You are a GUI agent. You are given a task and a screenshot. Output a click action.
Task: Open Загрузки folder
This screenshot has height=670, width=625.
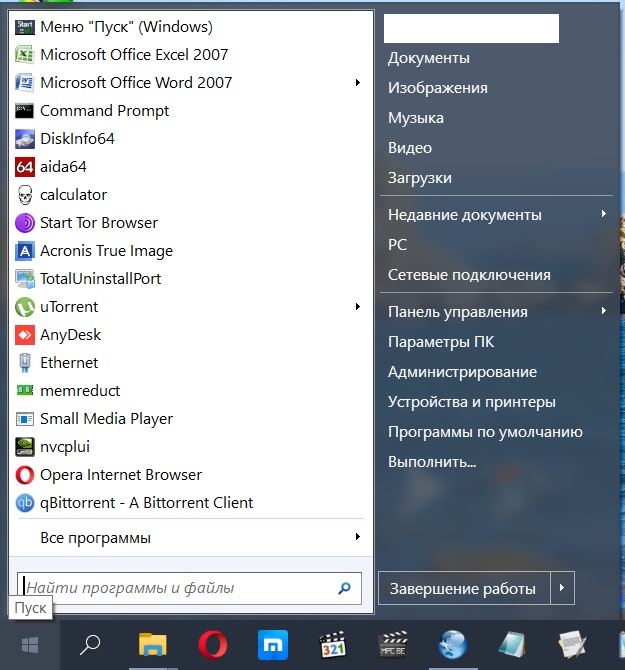click(x=420, y=178)
